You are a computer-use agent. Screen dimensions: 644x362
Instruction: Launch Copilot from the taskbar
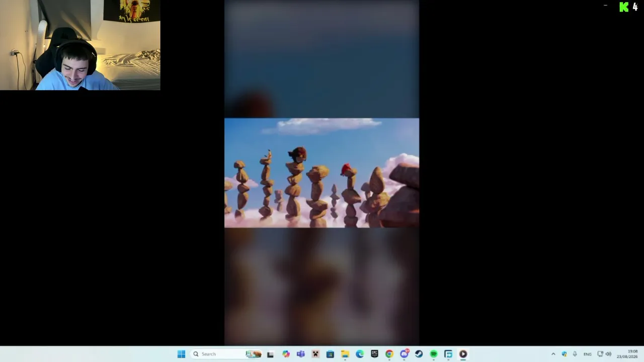click(286, 354)
